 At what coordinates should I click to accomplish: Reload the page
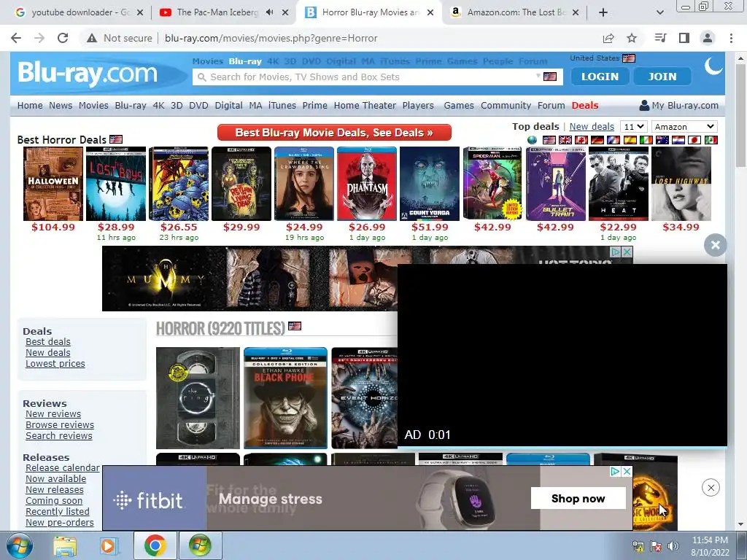pyautogui.click(x=63, y=38)
